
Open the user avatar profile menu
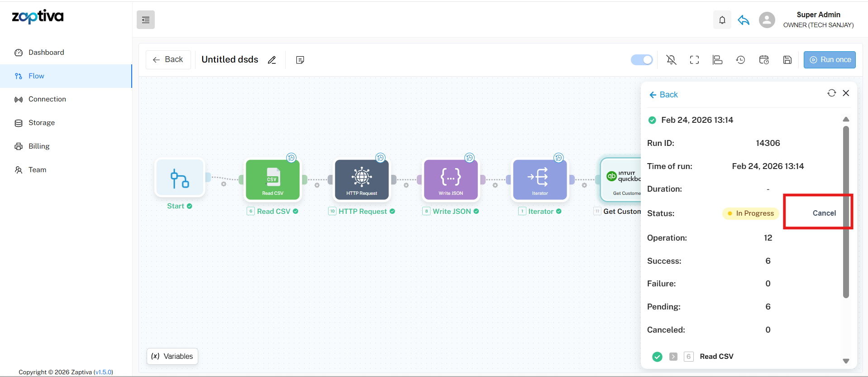[767, 20]
